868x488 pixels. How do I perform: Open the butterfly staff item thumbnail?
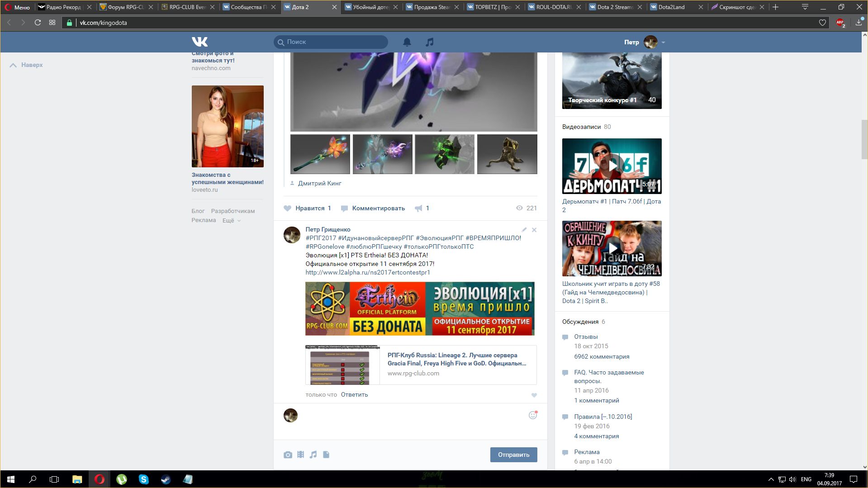coord(320,154)
